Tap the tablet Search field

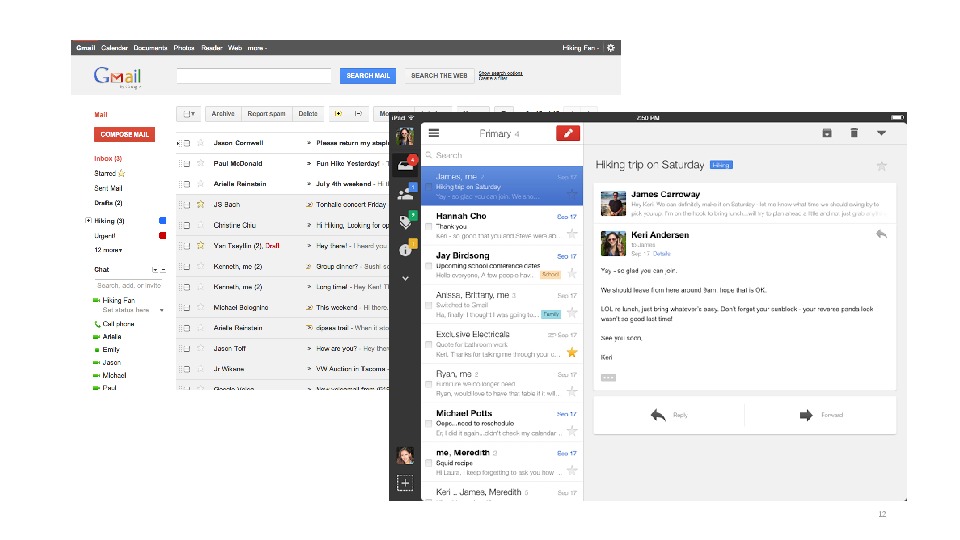[502, 155]
